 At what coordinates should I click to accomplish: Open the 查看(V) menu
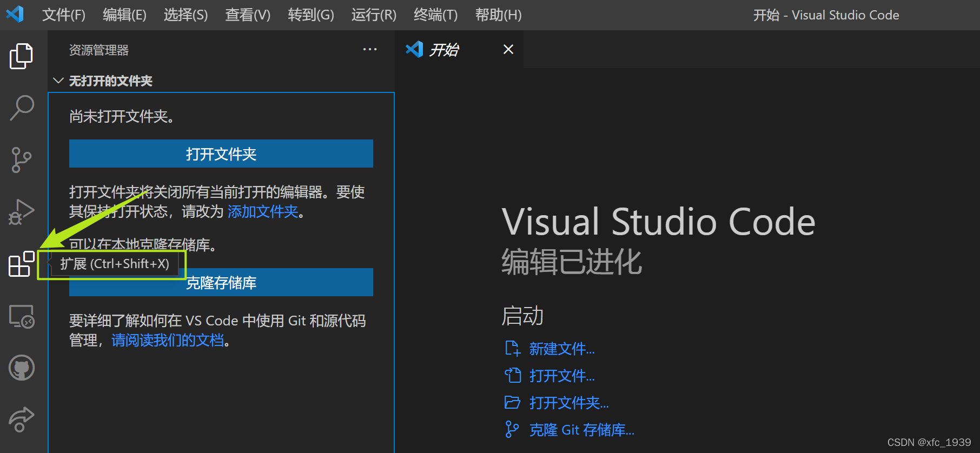pyautogui.click(x=248, y=15)
